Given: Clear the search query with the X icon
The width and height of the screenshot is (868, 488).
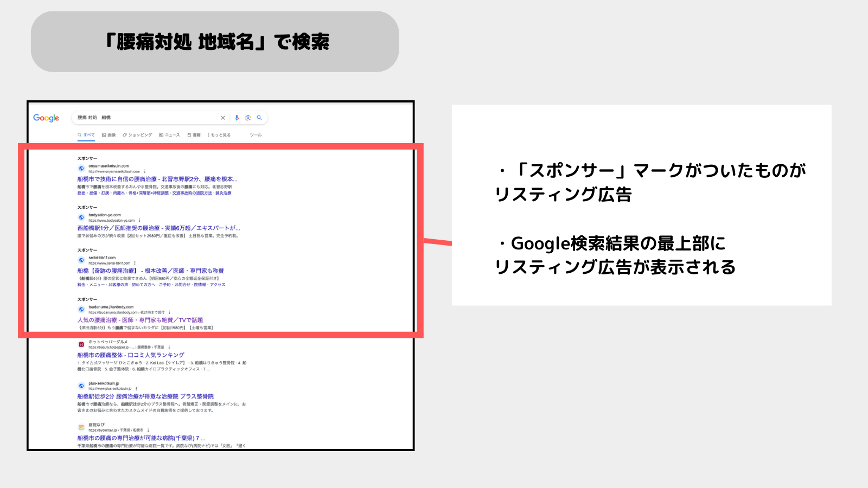Looking at the screenshot, I should [x=222, y=118].
